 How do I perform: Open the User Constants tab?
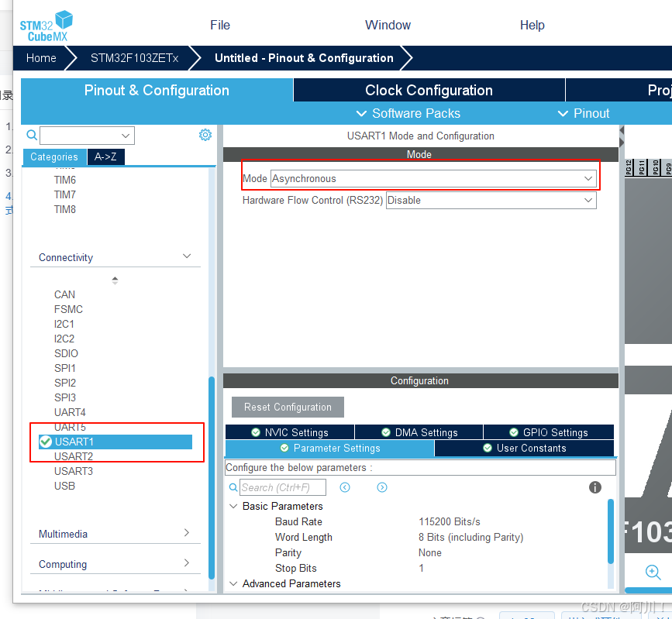[x=524, y=448]
